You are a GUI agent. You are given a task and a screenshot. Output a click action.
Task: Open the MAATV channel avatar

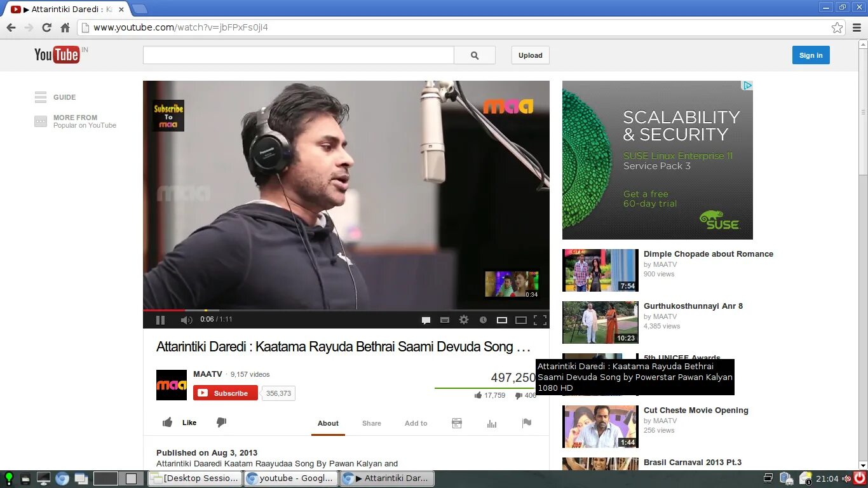[172, 385]
